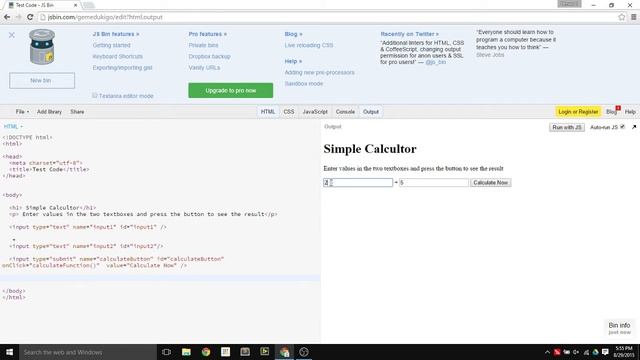
Task: Click the taskbar clock showing 5:55 PM
Action: [624, 352]
